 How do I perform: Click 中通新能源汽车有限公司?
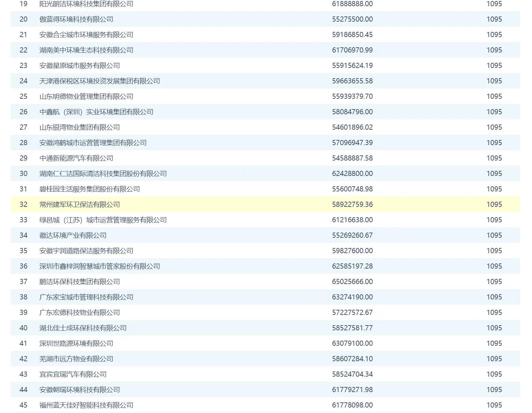[x=76, y=158]
